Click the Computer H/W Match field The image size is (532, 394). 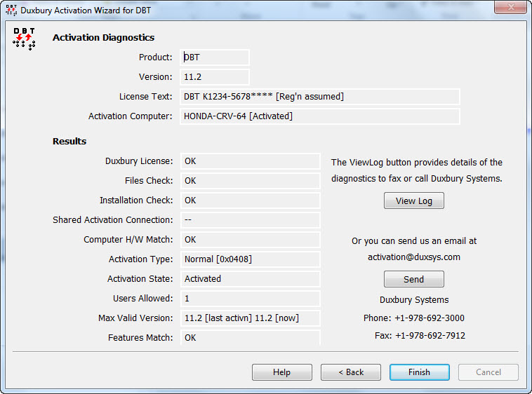(x=251, y=240)
